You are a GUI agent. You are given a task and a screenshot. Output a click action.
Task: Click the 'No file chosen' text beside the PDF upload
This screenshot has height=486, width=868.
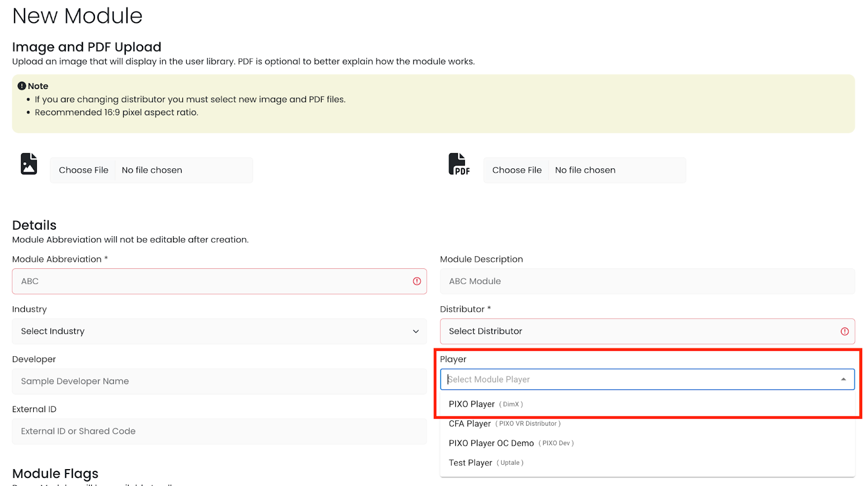pos(585,170)
